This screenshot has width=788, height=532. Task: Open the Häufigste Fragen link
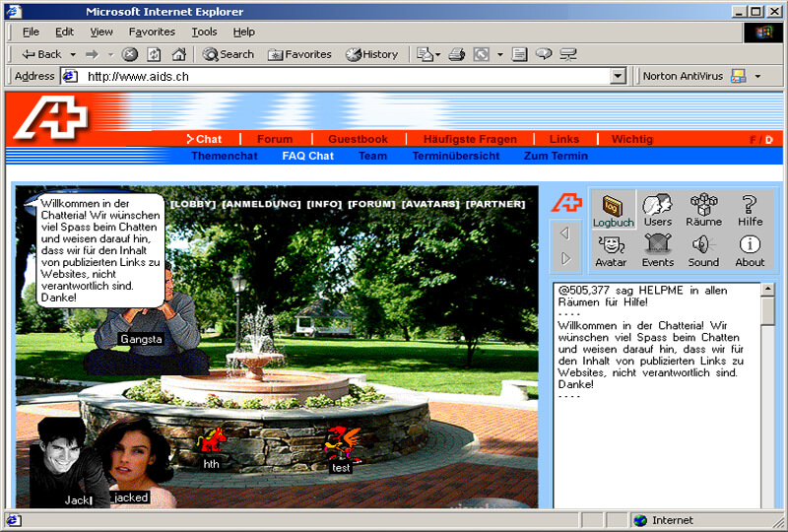(470, 139)
